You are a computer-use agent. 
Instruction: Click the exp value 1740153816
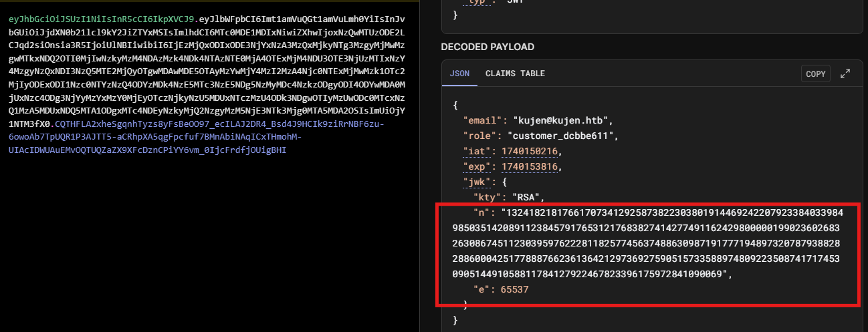click(x=529, y=167)
